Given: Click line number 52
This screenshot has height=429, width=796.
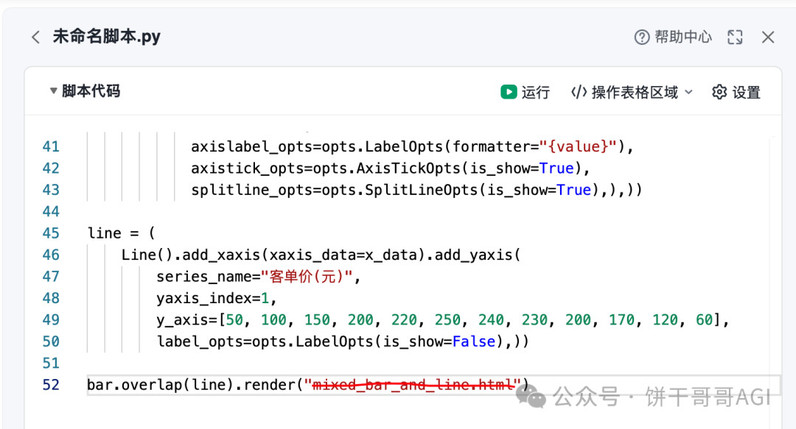Looking at the screenshot, I should pyautogui.click(x=51, y=385).
